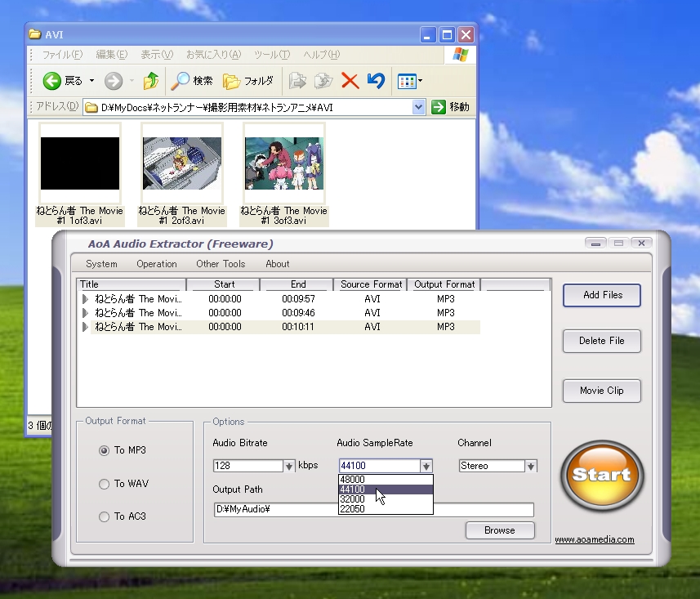Image resolution: width=700 pixels, height=599 pixels.
Task: Maximize the AVI Explorer window
Action: (447, 35)
